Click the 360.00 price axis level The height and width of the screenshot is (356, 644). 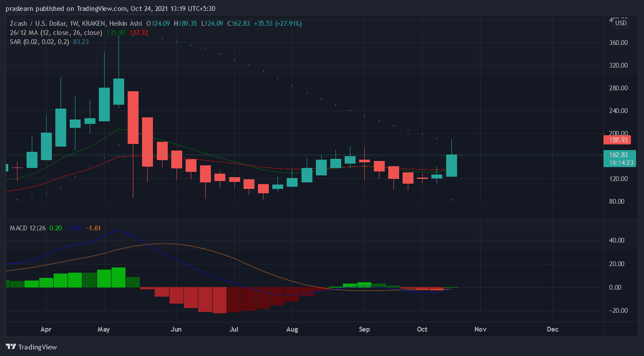618,43
